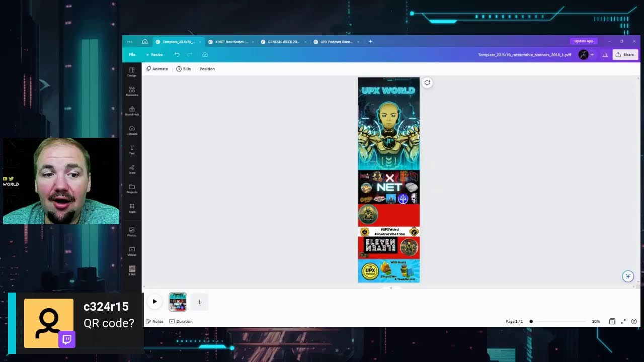Open the Resize dropdown
Image resolution: width=644 pixels, height=362 pixels.
tap(154, 55)
